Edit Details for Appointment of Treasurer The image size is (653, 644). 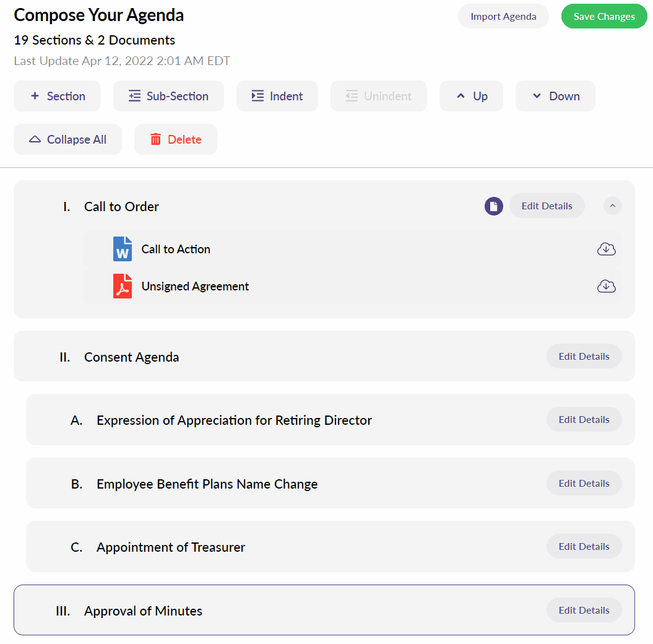584,546
